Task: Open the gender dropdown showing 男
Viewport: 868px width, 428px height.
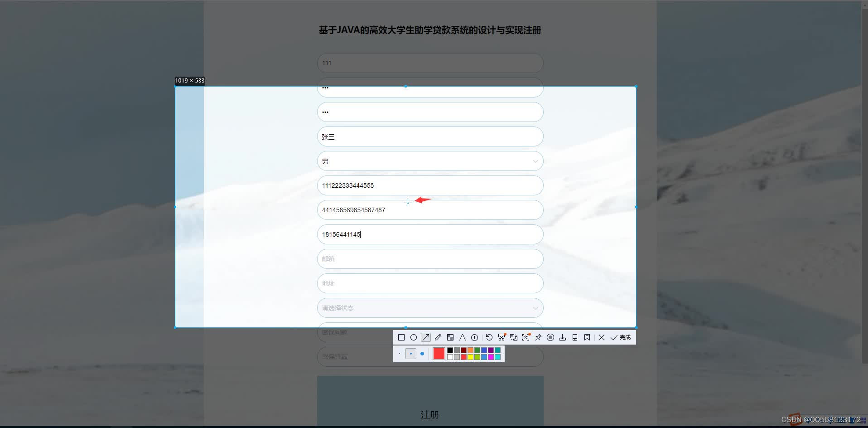Action: coord(430,161)
